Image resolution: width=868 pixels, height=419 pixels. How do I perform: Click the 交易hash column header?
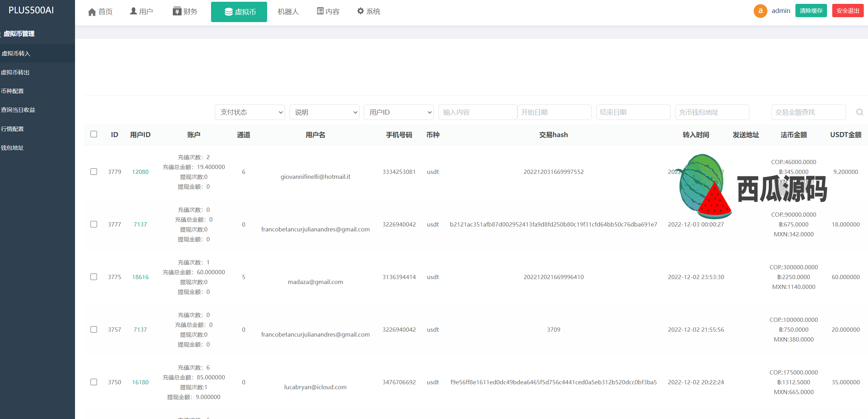click(554, 135)
